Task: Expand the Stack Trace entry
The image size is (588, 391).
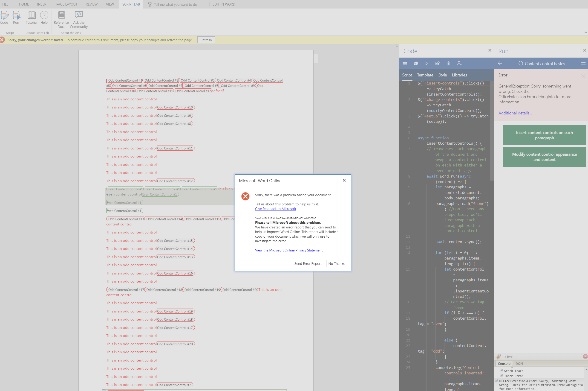Action: [501, 371]
